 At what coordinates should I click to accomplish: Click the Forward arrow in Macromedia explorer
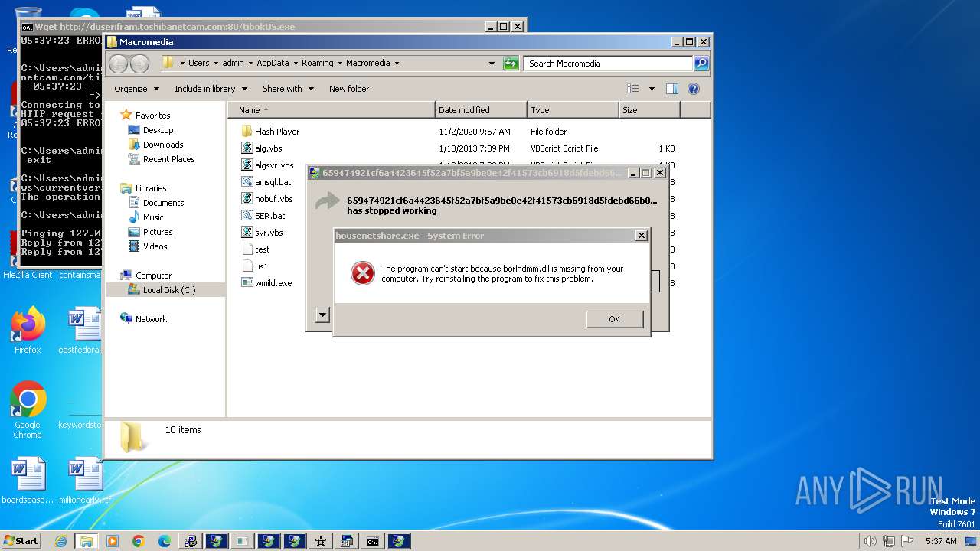(x=139, y=64)
